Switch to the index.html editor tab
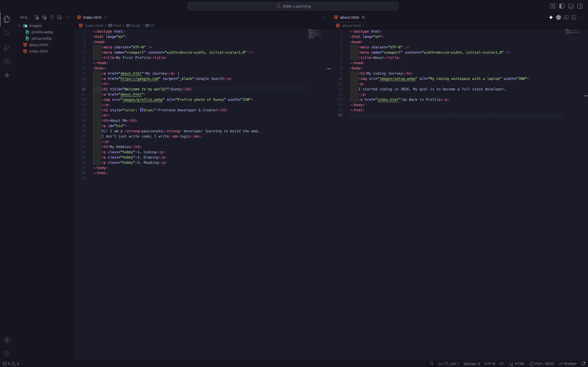This screenshot has height=367, width=588. [x=92, y=17]
